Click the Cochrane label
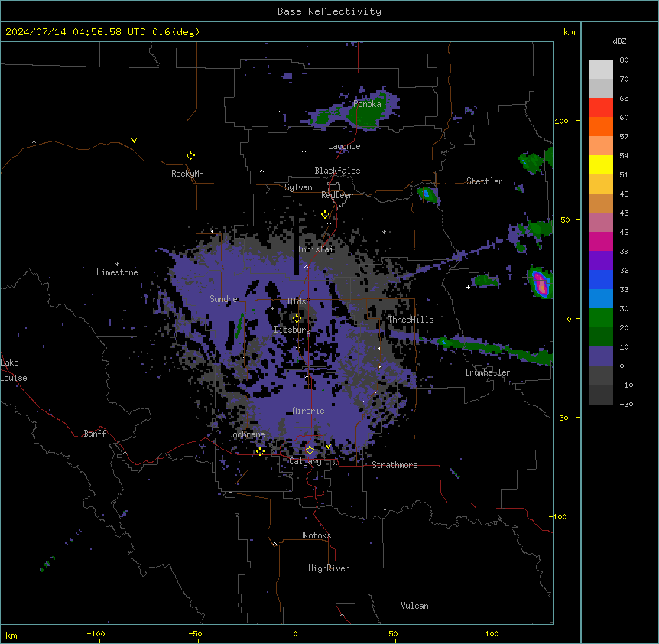Screen dimensions: 659x644 pyautogui.click(x=246, y=434)
